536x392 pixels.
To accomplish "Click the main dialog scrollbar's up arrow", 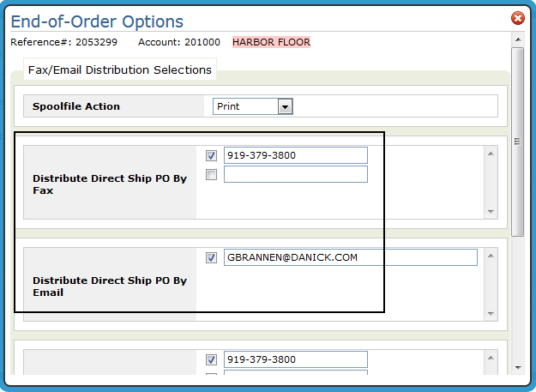I will pyautogui.click(x=518, y=39).
